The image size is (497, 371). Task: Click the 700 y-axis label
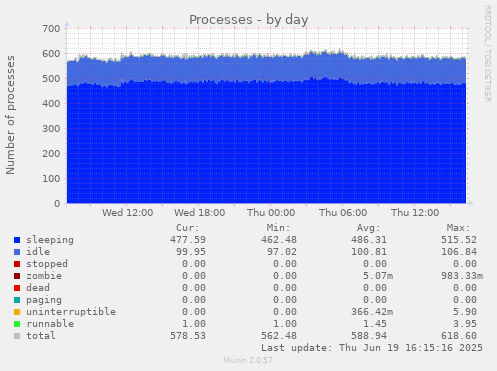coord(51,28)
